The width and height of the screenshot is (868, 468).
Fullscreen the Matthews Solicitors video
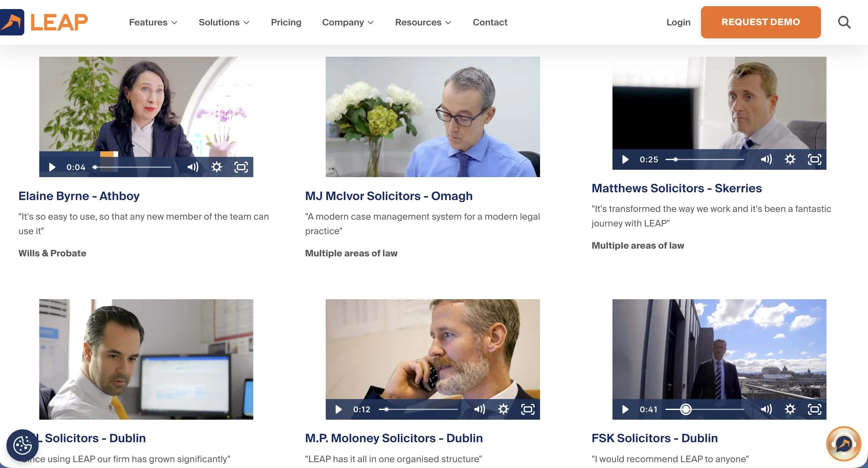click(815, 159)
